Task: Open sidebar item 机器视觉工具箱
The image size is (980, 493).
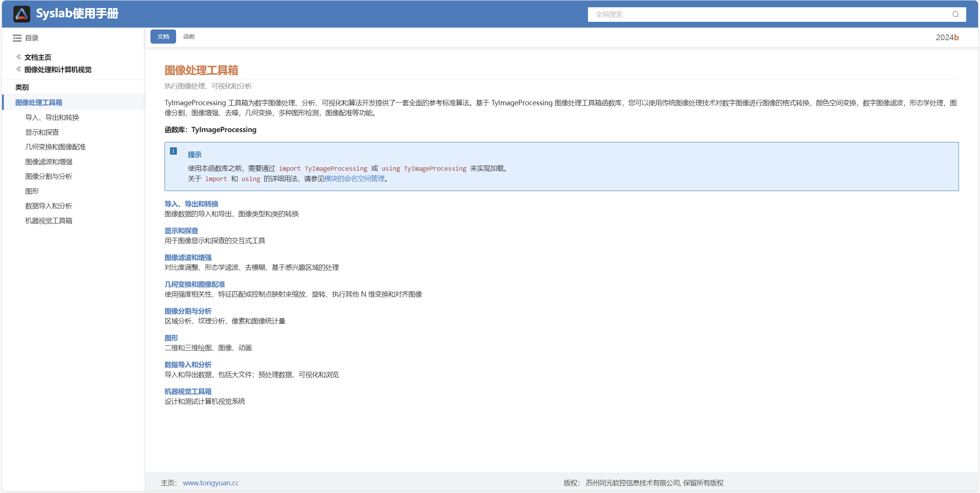Action: point(49,221)
